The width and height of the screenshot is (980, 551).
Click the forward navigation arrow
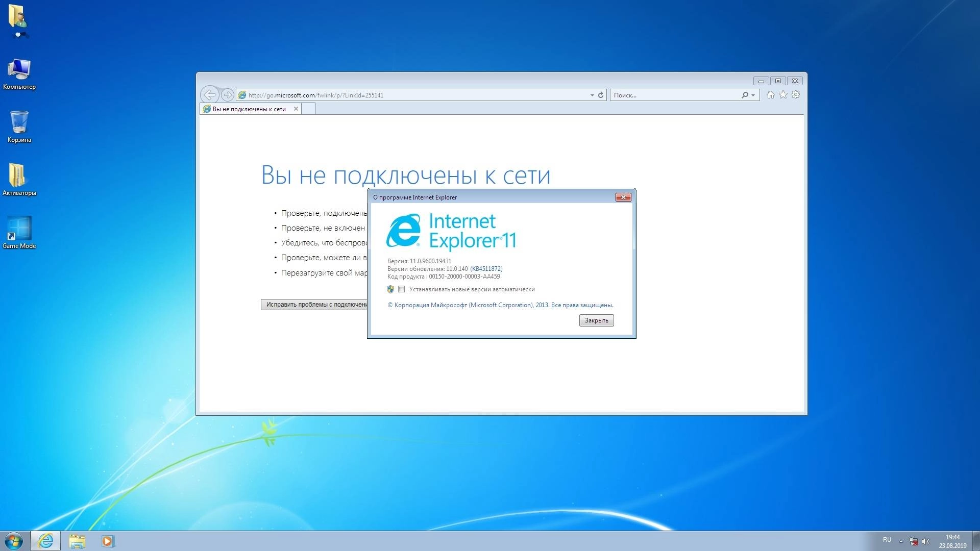[x=228, y=95]
